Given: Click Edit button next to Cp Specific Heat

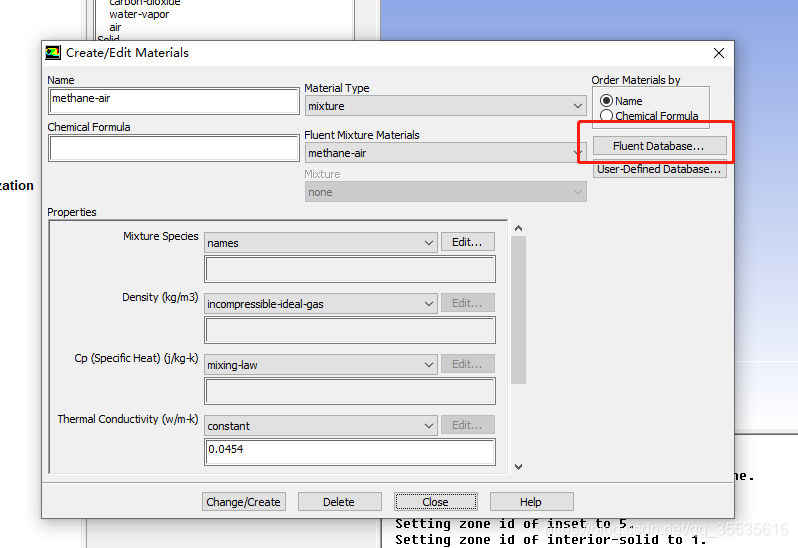Looking at the screenshot, I should click(x=467, y=364).
